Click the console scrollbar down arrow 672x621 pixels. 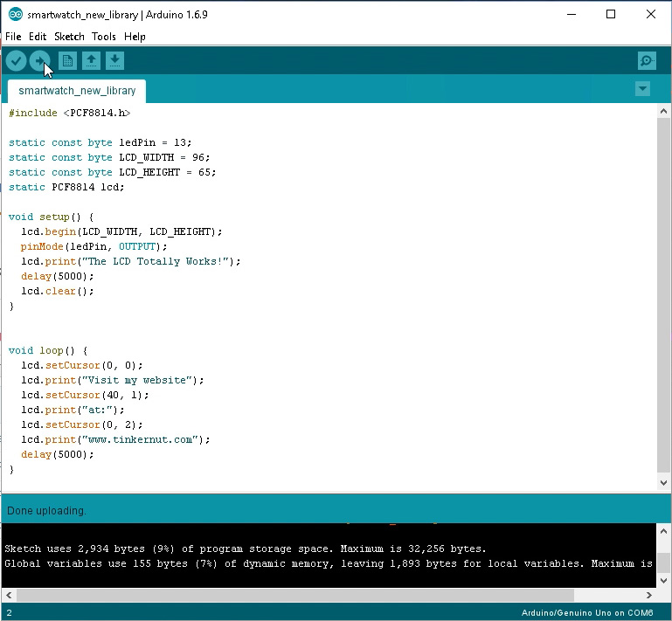pyautogui.click(x=663, y=581)
